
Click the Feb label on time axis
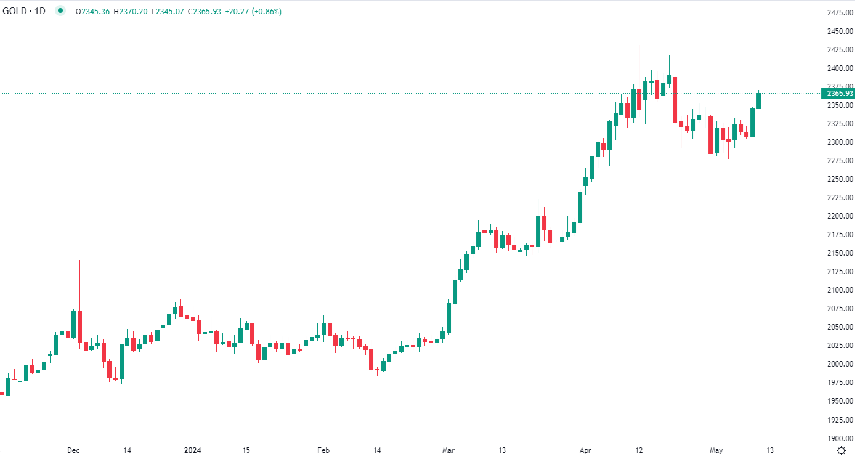[323, 450]
